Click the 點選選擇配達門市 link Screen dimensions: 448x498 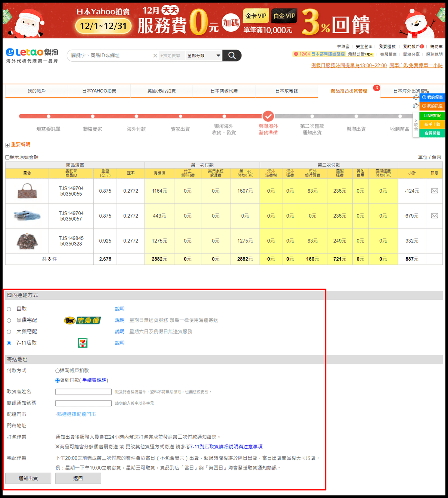point(76,414)
